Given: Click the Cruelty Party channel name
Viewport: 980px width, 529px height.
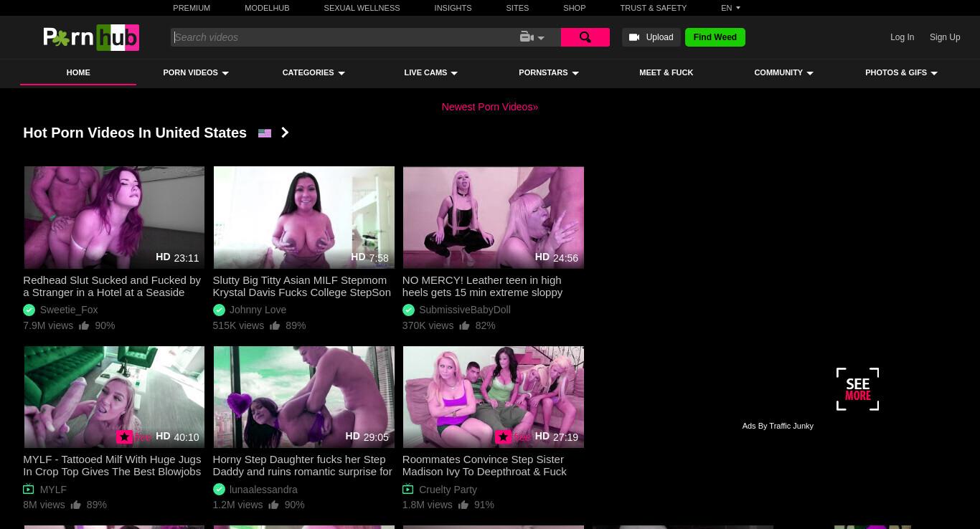Looking at the screenshot, I should [x=448, y=490].
